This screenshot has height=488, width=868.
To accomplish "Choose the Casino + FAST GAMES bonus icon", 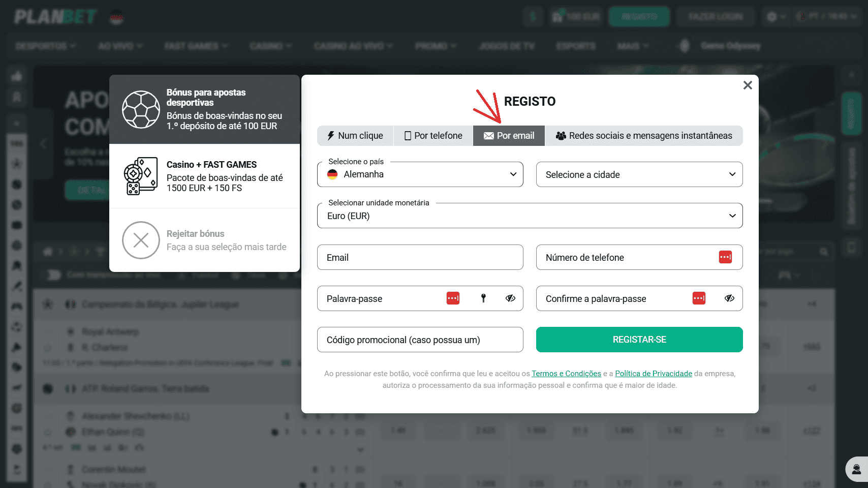I will click(141, 176).
